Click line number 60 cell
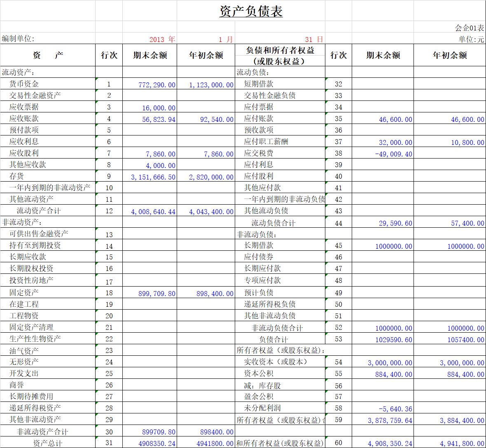Image resolution: width=486 pixels, height=448 pixels. (339, 443)
